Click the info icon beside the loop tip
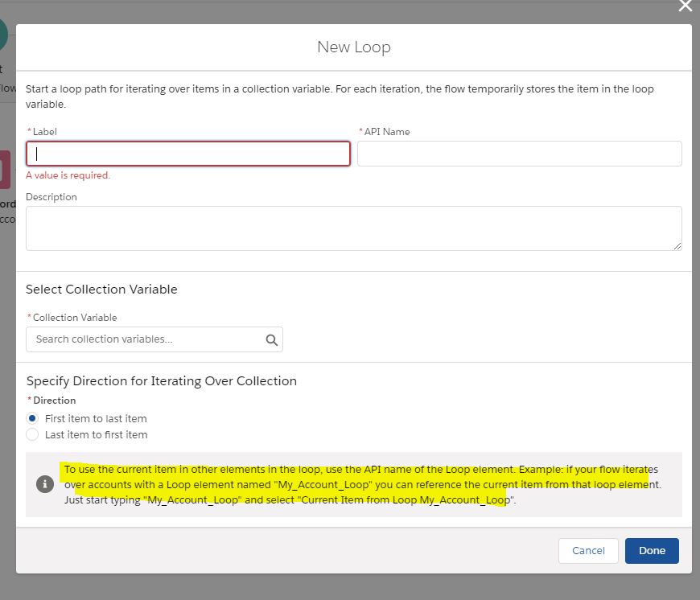Screen dimensions: 700x600 pos(45,484)
